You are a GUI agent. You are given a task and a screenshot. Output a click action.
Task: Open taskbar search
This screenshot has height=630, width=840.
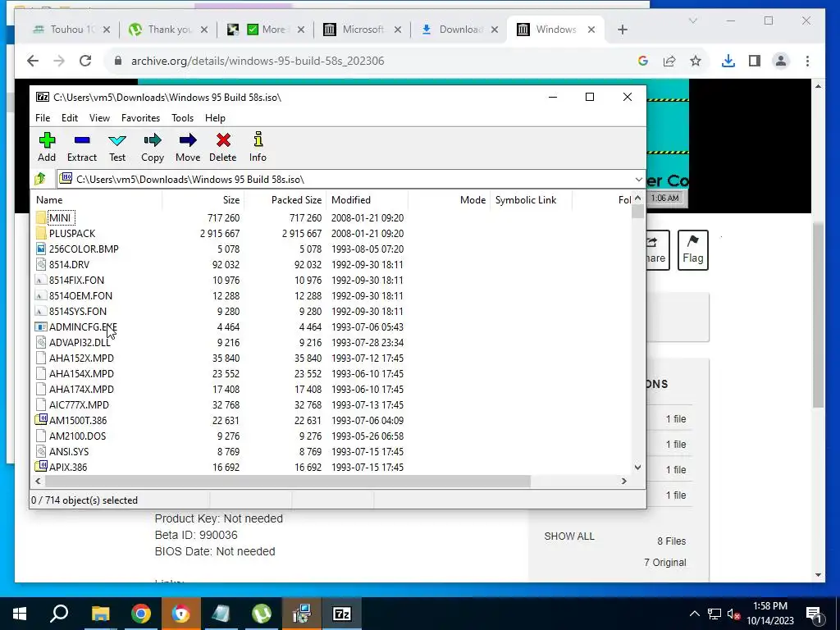point(59,614)
